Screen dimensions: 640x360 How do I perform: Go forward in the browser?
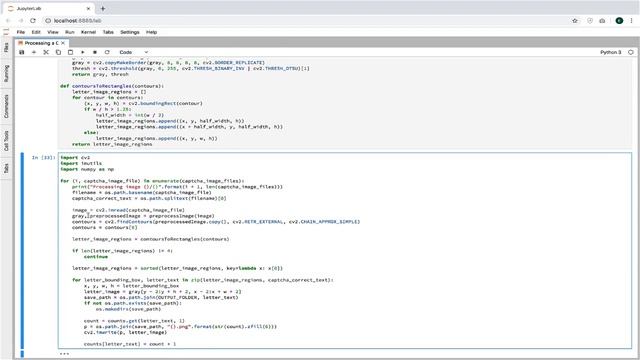(x=20, y=20)
